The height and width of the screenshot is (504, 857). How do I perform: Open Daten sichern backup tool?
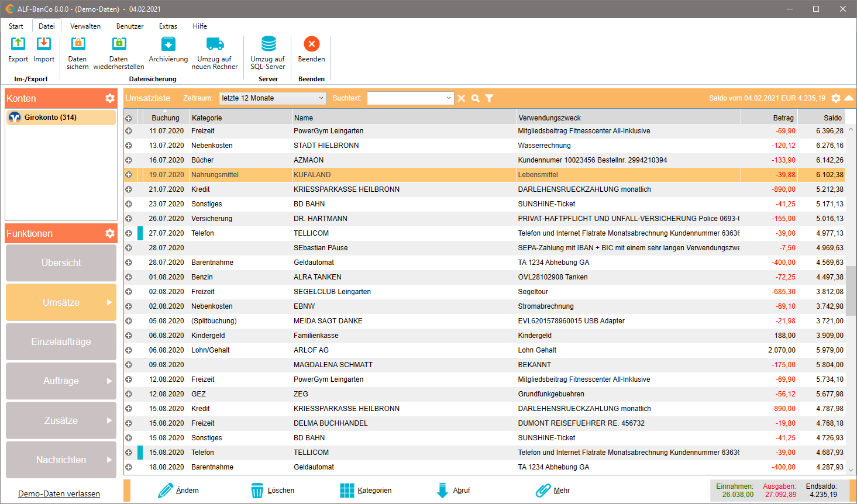coord(78,53)
